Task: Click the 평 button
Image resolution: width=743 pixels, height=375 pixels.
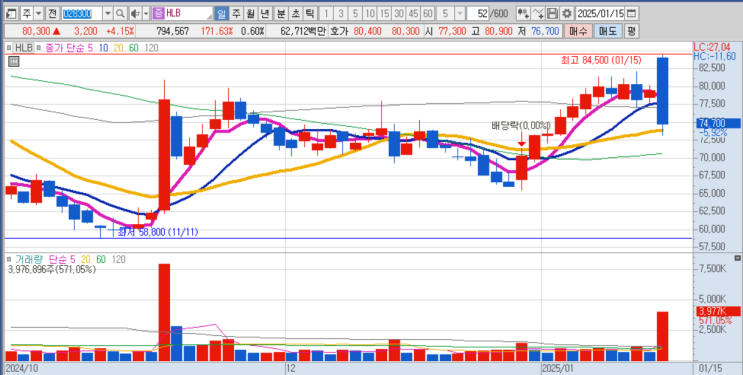Action: point(632,32)
